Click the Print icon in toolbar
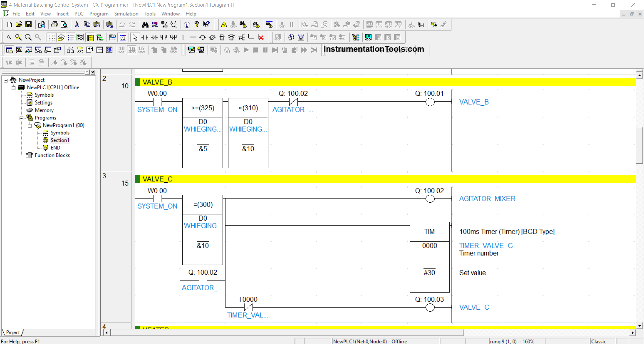 point(54,24)
